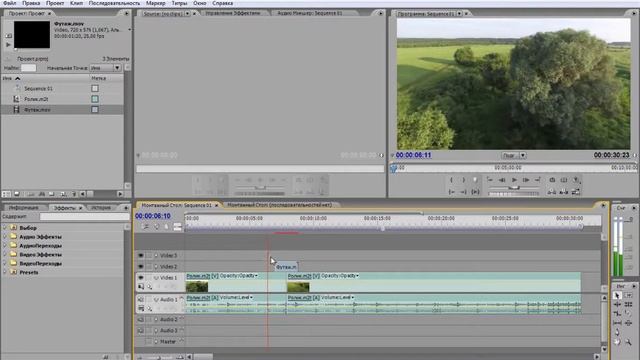Open the Output settings button in Program monitor
The width and height of the screenshot is (640, 360).
[x=576, y=180]
